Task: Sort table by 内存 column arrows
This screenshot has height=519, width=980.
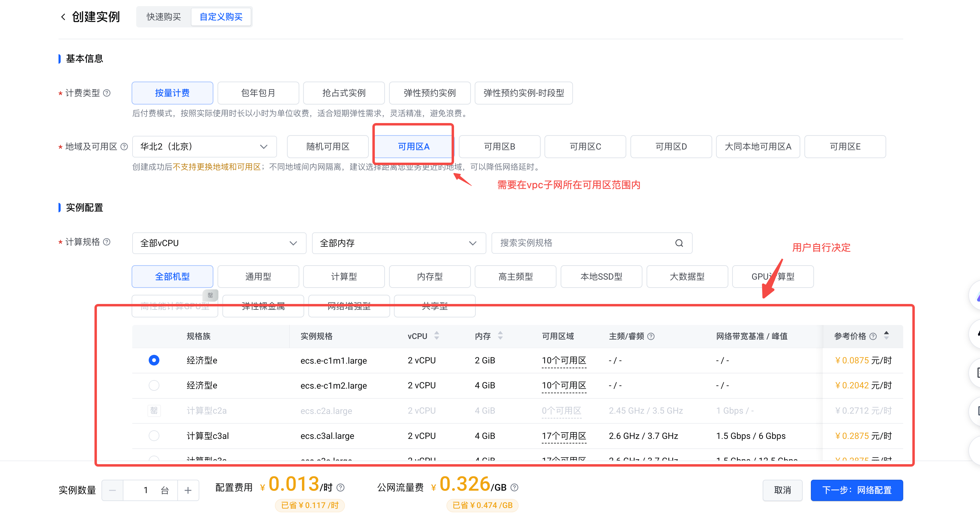Action: pos(500,336)
